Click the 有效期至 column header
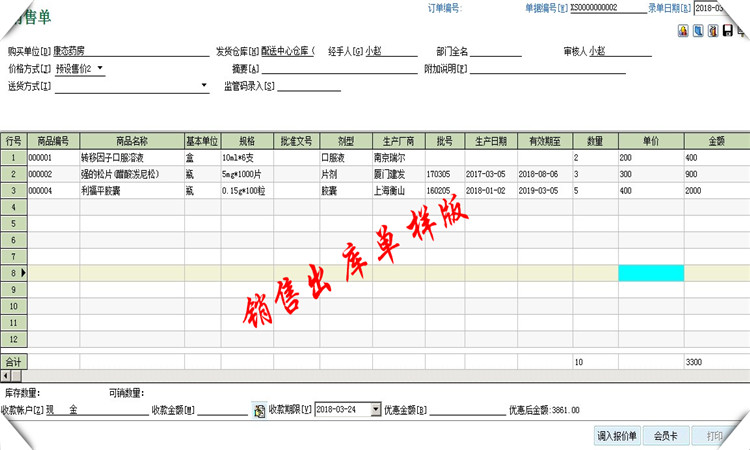 pos(545,141)
